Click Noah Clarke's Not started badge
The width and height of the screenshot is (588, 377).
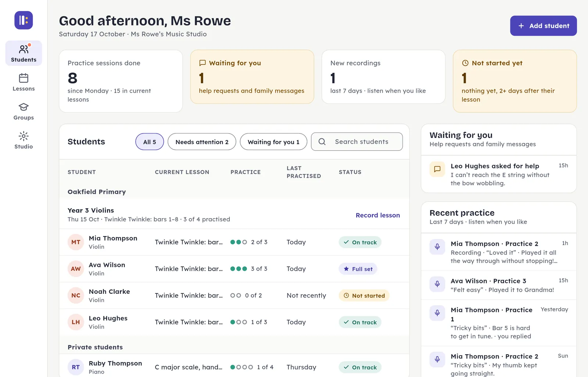pyautogui.click(x=364, y=295)
